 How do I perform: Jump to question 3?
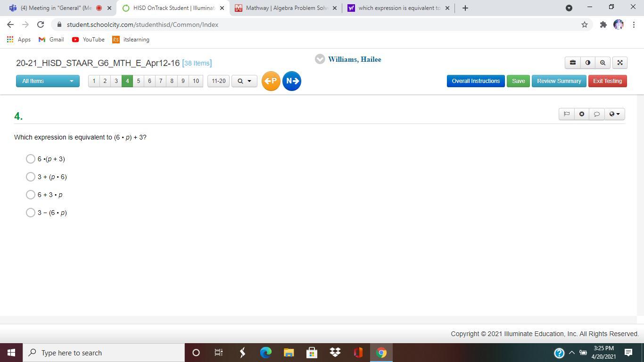tap(116, 81)
